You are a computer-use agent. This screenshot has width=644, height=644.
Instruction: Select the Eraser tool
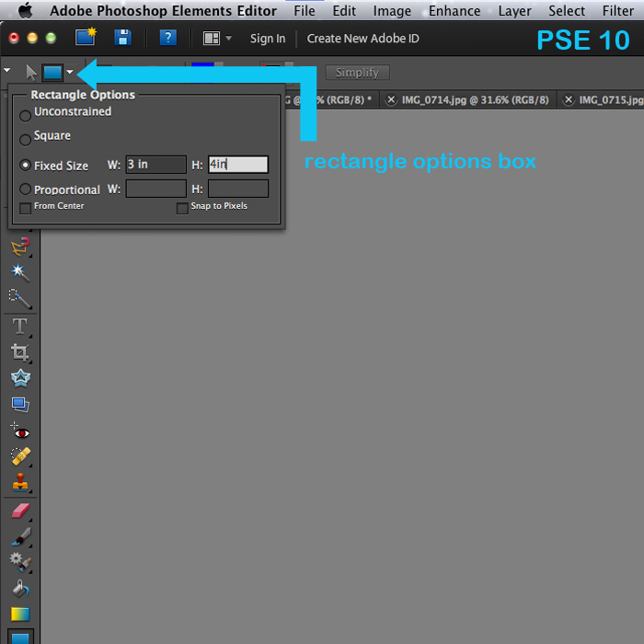(x=20, y=511)
